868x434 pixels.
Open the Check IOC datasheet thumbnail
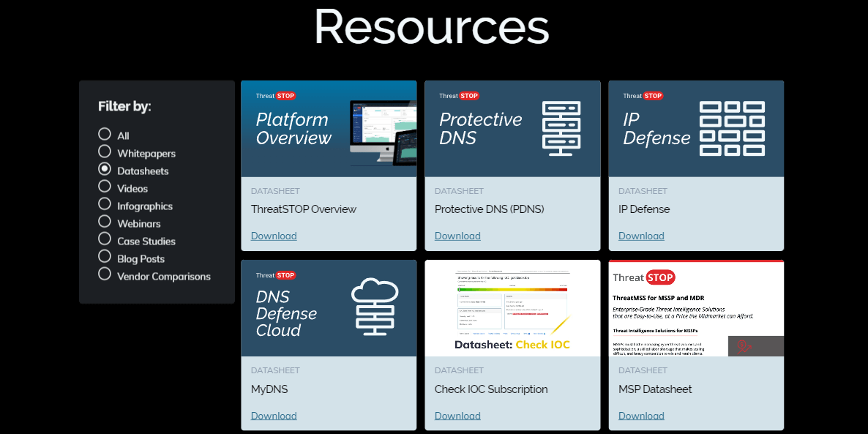pos(512,308)
